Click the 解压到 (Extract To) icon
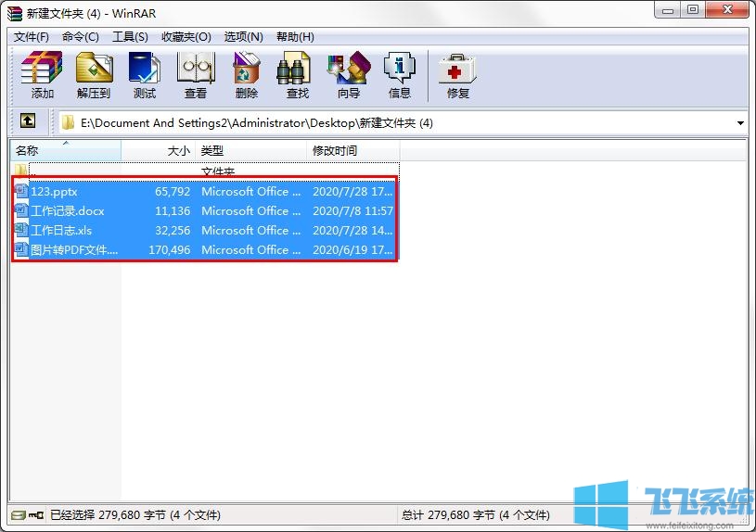Viewport: 756px width, 532px height. click(x=93, y=75)
